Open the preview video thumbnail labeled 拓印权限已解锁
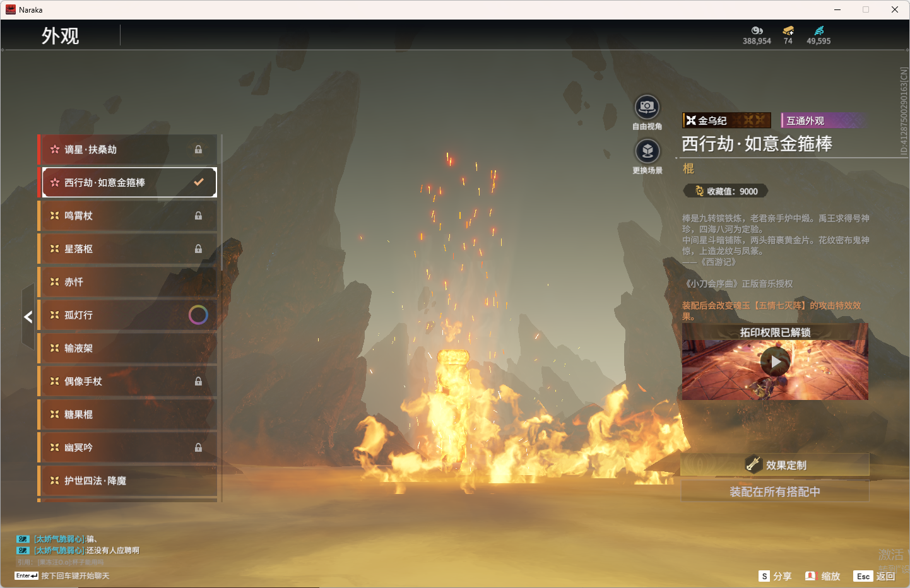The width and height of the screenshot is (910, 588). click(x=775, y=362)
